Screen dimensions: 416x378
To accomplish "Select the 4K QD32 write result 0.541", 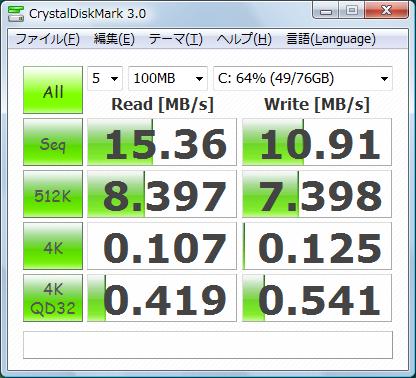I will click(317, 298).
